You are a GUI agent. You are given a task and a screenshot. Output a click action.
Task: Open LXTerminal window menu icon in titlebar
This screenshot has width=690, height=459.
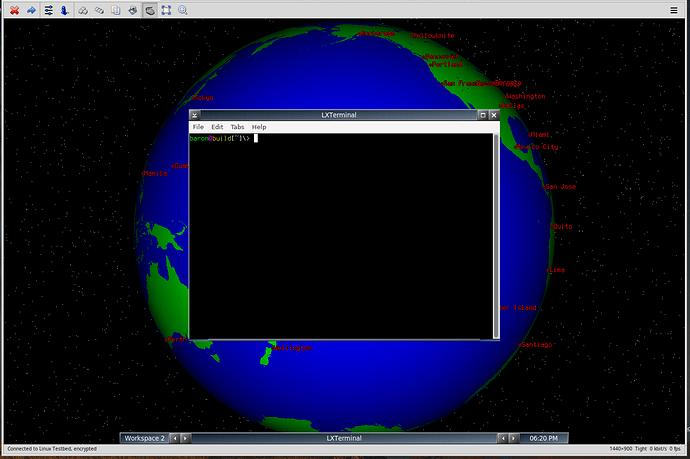195,115
